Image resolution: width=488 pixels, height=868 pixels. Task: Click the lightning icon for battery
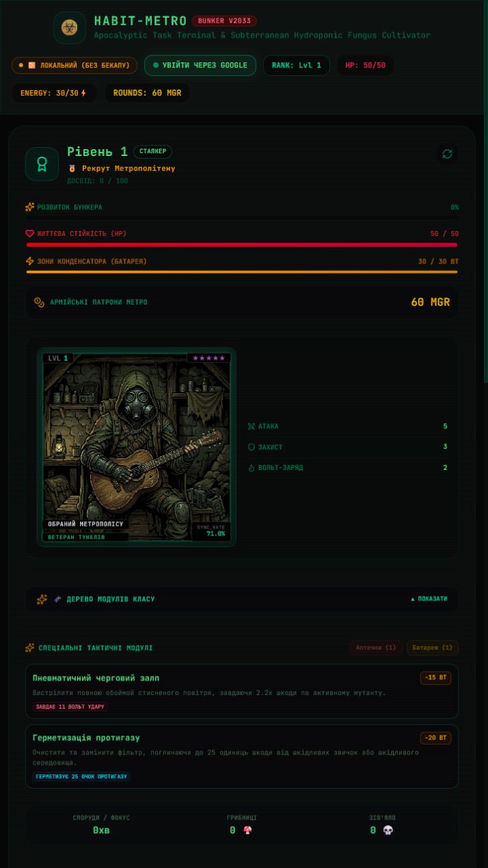click(30, 261)
